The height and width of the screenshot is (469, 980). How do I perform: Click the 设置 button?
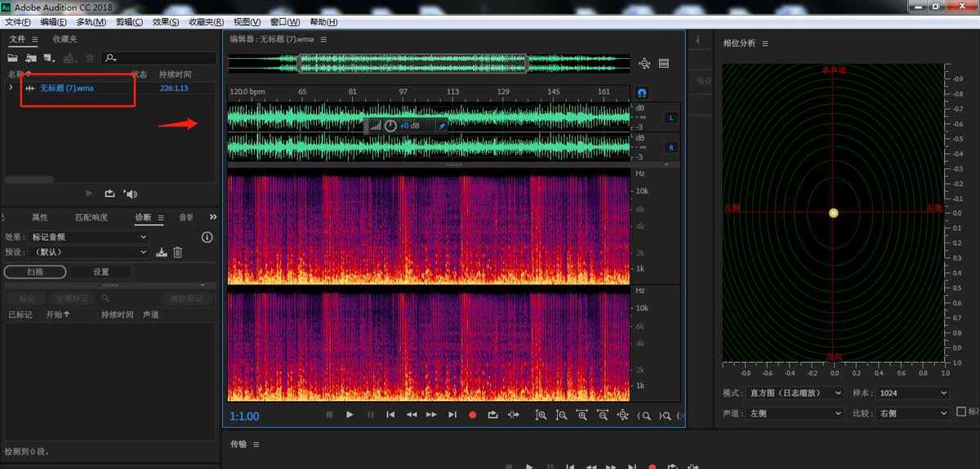coord(101,271)
